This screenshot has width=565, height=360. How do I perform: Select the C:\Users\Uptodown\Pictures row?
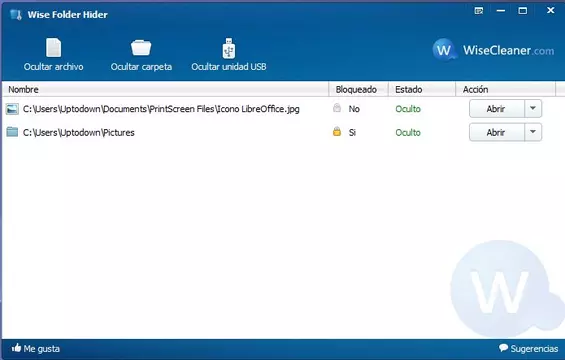point(79,133)
